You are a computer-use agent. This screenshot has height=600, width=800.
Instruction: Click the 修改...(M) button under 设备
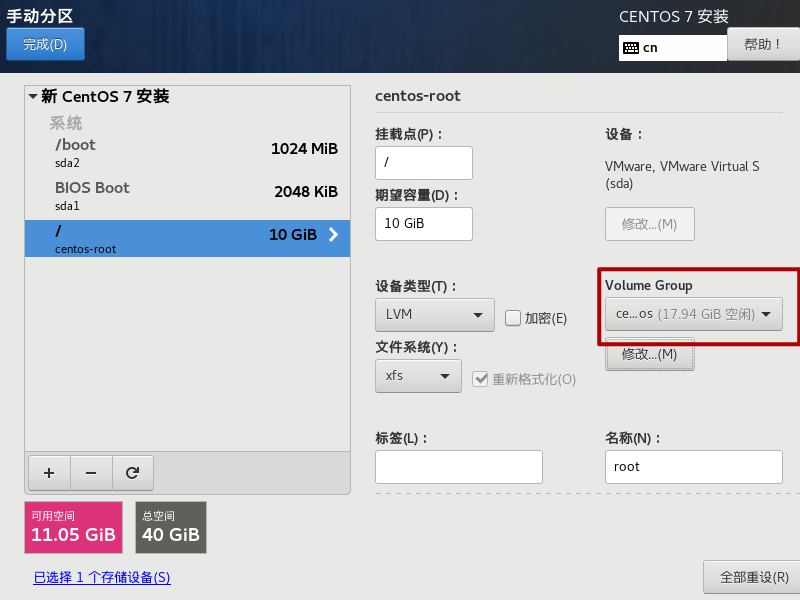pyautogui.click(x=649, y=224)
